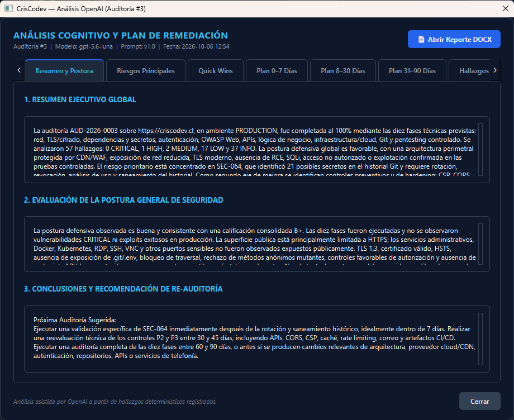Image resolution: width=514 pixels, height=420 pixels.
Task: Click the left tab scroll arrow
Action: point(19,70)
